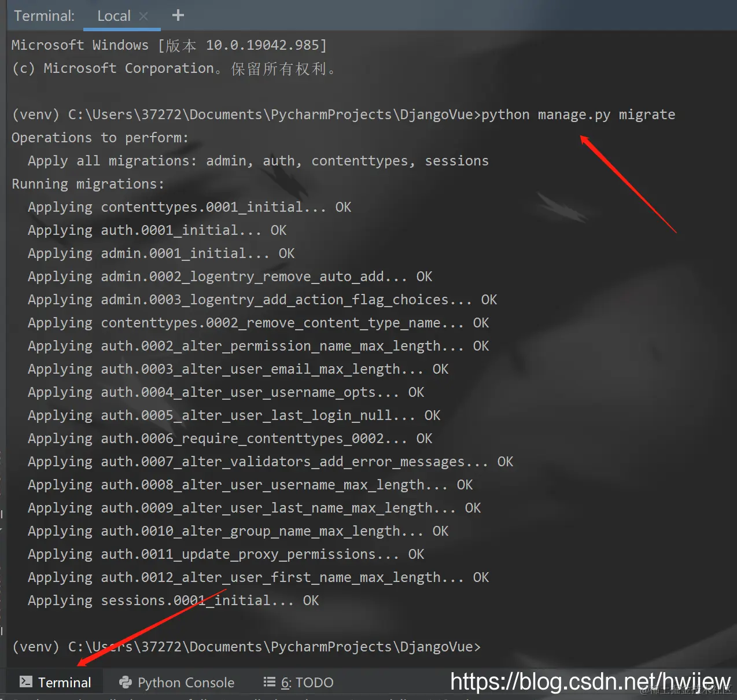Click the 'Applying sessions.0001_initial' line
Screen dimensions: 737x700
point(173,600)
